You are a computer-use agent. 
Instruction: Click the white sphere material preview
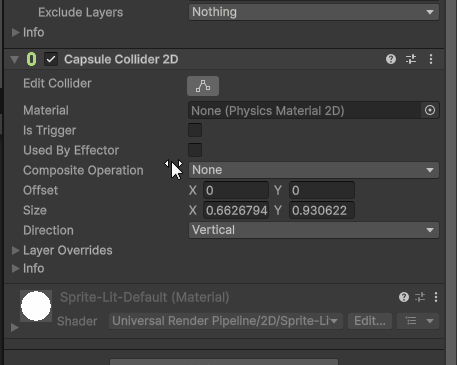click(x=36, y=306)
